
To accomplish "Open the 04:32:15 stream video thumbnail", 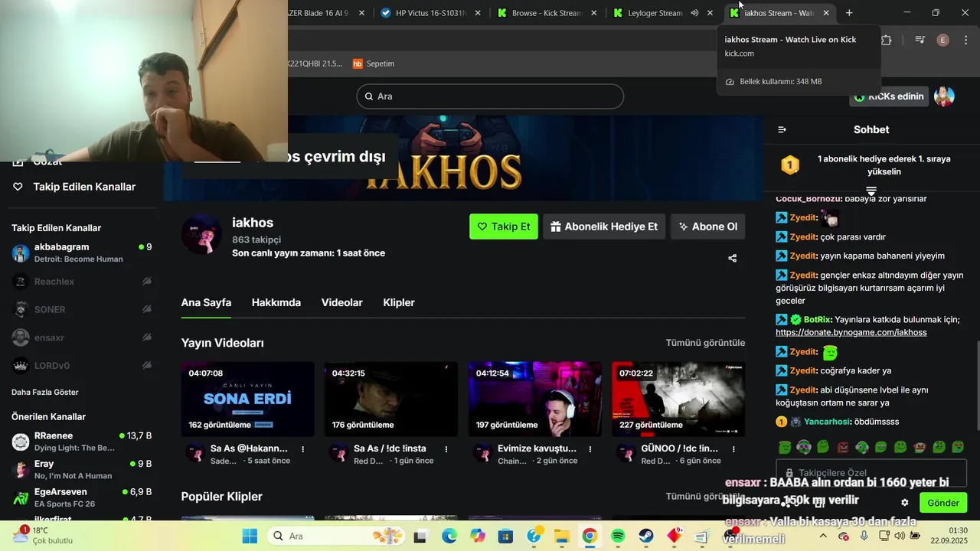I will (x=391, y=399).
